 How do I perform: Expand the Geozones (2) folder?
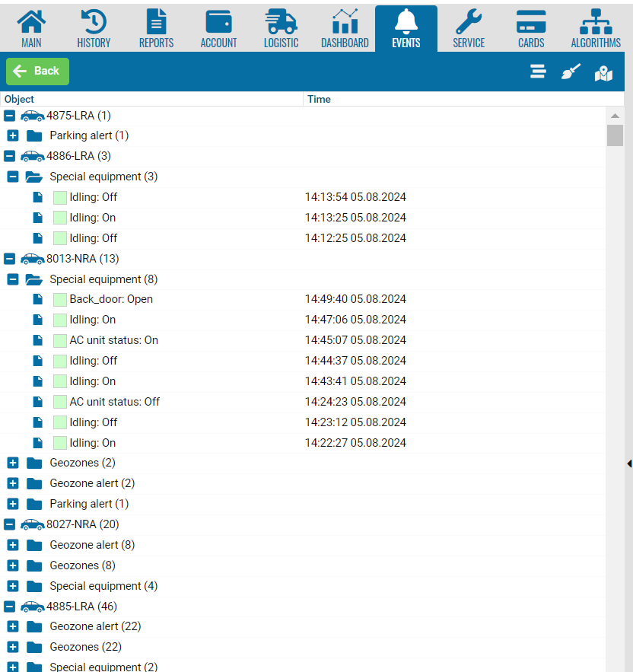(13, 463)
